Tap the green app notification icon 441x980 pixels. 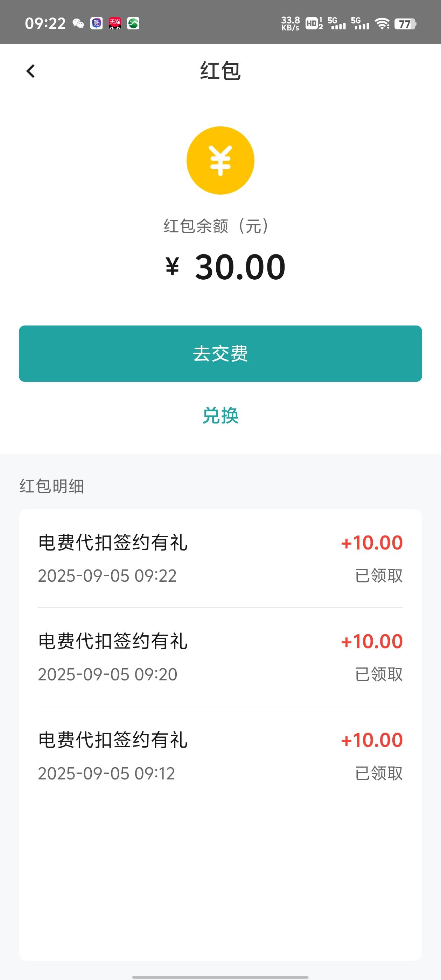click(x=133, y=23)
